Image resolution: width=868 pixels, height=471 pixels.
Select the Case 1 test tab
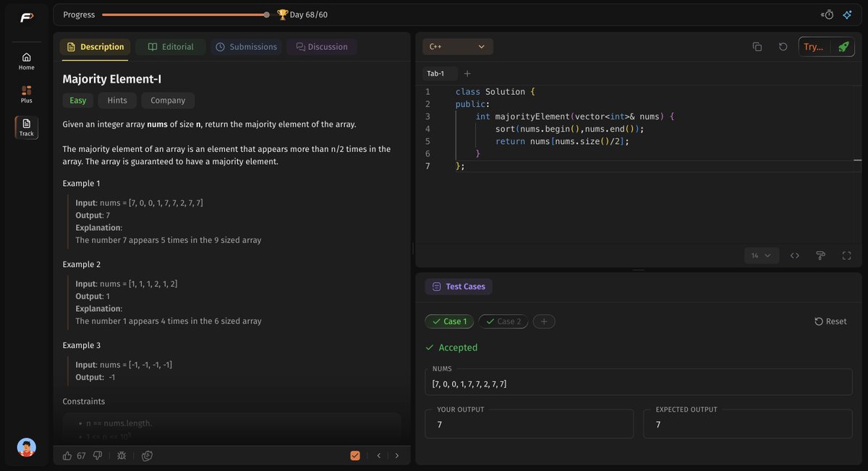pyautogui.click(x=449, y=321)
